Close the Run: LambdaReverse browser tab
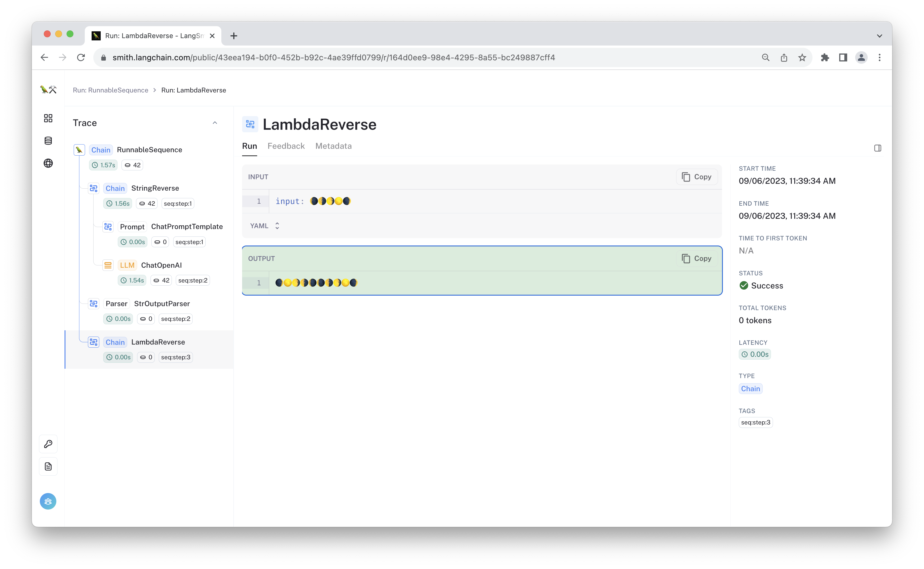The image size is (924, 569). coord(212,36)
